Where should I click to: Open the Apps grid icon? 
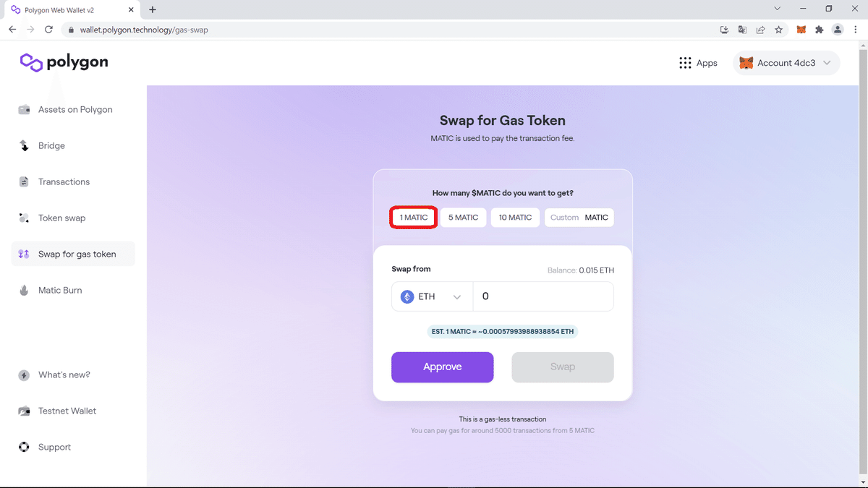point(685,63)
